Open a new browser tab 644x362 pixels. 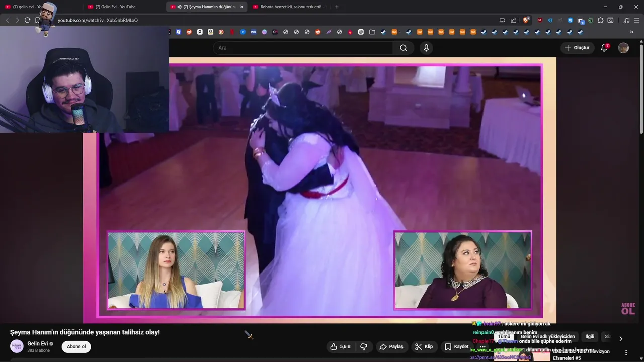[x=337, y=7]
